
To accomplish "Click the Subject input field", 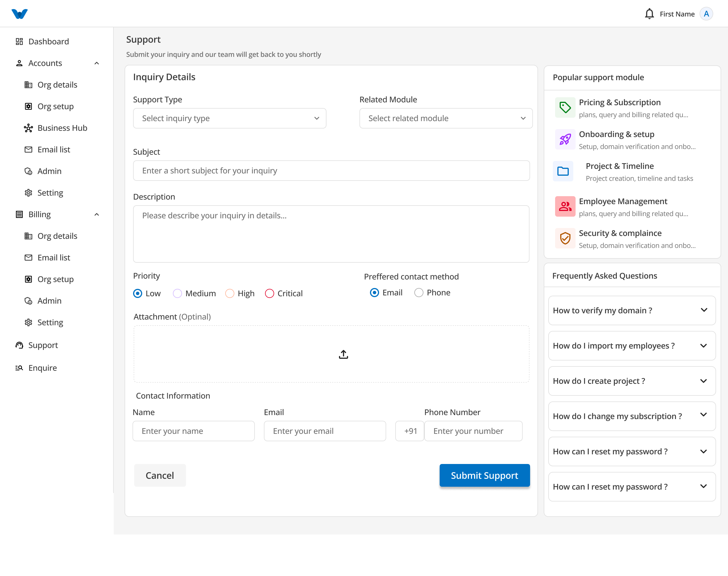I will [331, 170].
